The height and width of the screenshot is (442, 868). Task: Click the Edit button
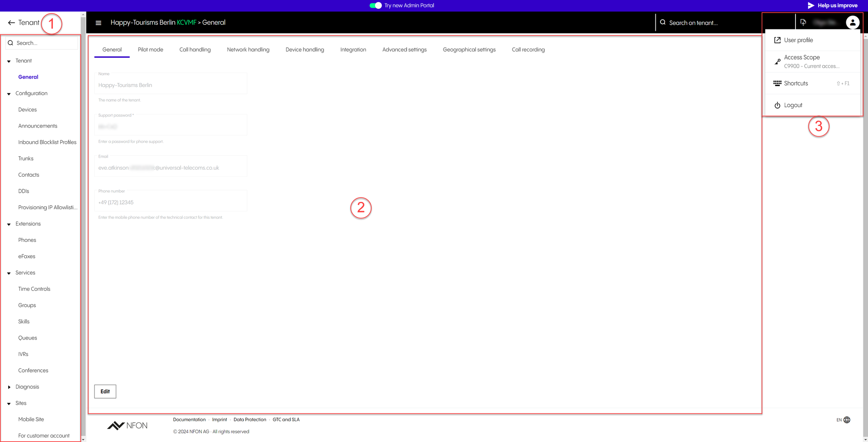pyautogui.click(x=105, y=391)
